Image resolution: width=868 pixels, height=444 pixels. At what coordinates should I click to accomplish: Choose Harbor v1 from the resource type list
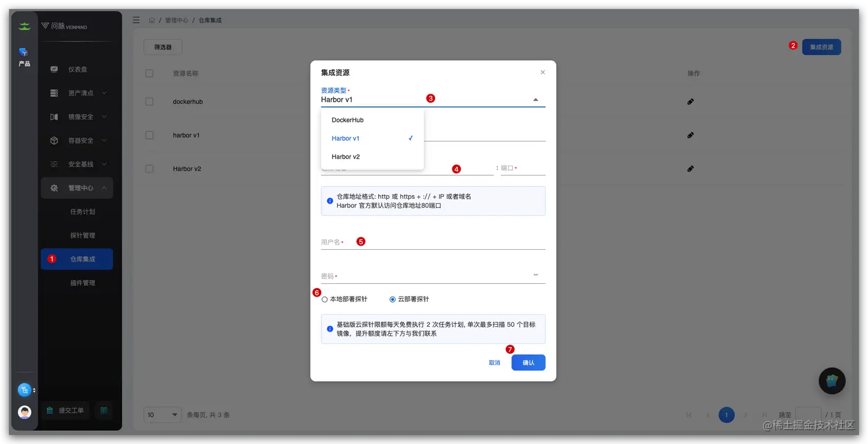373,138
